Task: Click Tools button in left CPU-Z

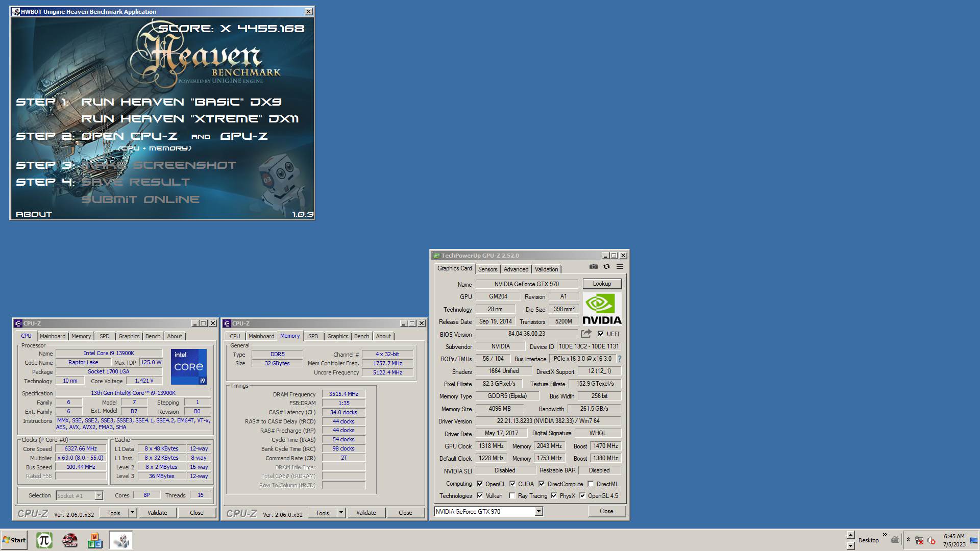Action: coord(114,513)
